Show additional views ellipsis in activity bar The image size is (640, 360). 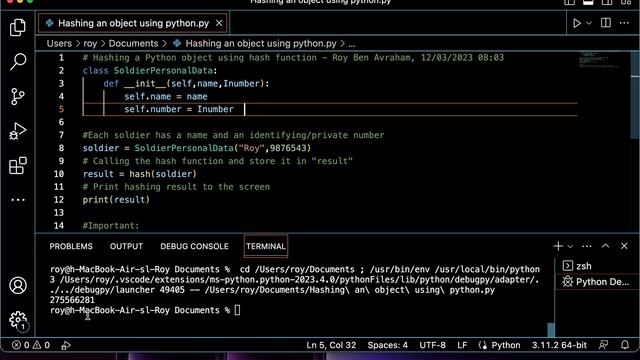[x=18, y=200]
